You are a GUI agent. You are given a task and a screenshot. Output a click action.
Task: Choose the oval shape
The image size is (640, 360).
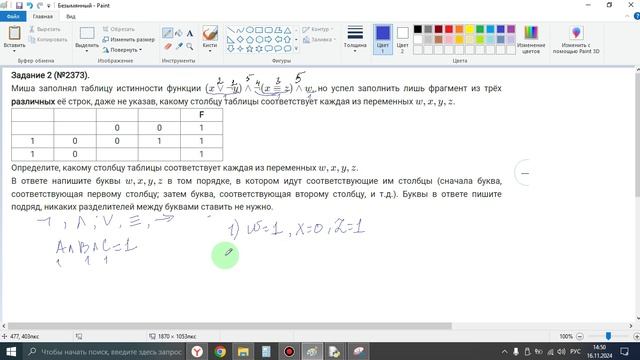[x=250, y=30]
